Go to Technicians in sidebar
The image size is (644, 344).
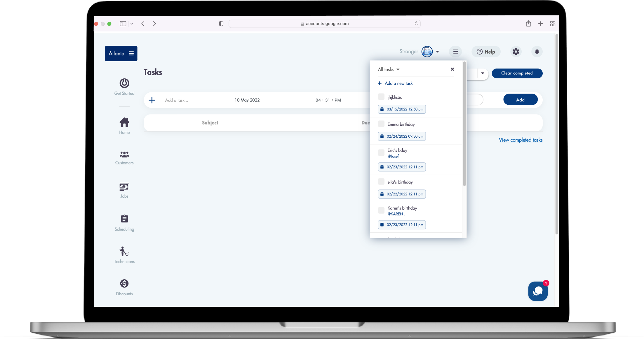tap(124, 255)
